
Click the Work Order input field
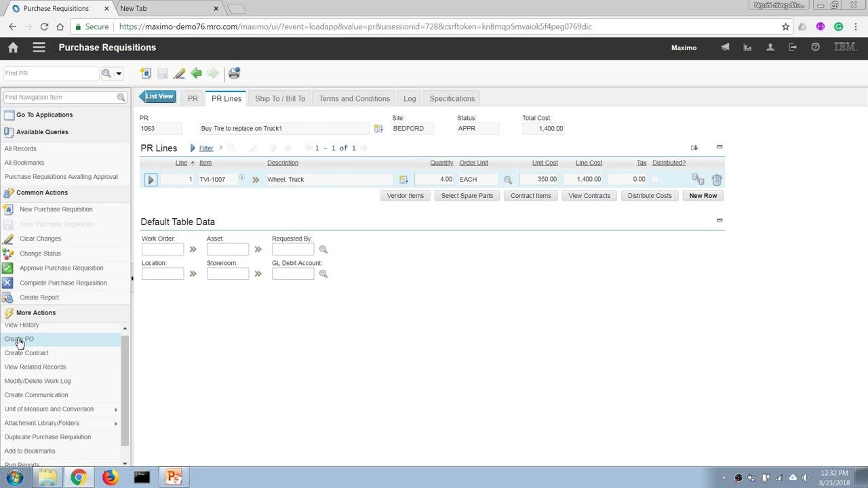coord(163,249)
